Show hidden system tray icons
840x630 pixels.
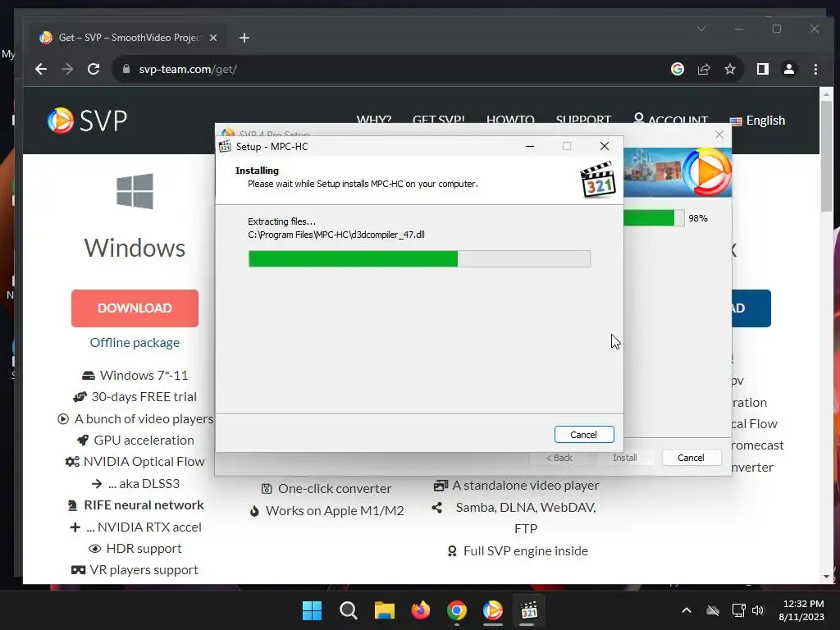(687, 610)
